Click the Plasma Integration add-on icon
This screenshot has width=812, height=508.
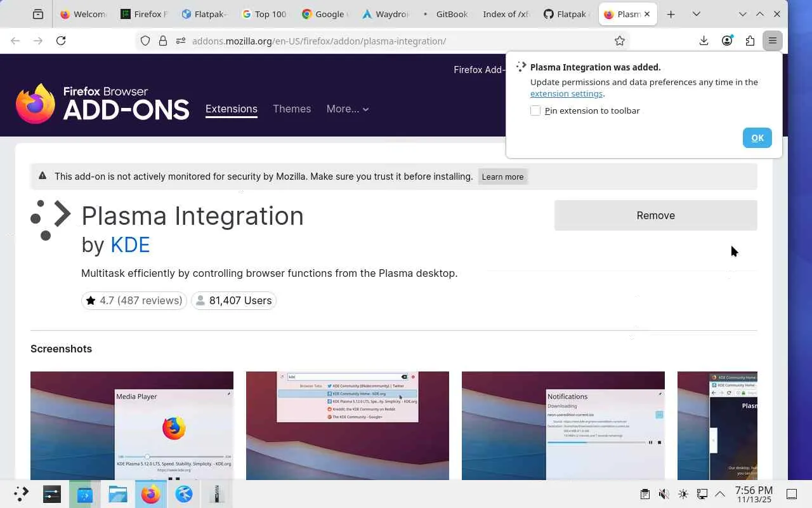tap(51, 220)
